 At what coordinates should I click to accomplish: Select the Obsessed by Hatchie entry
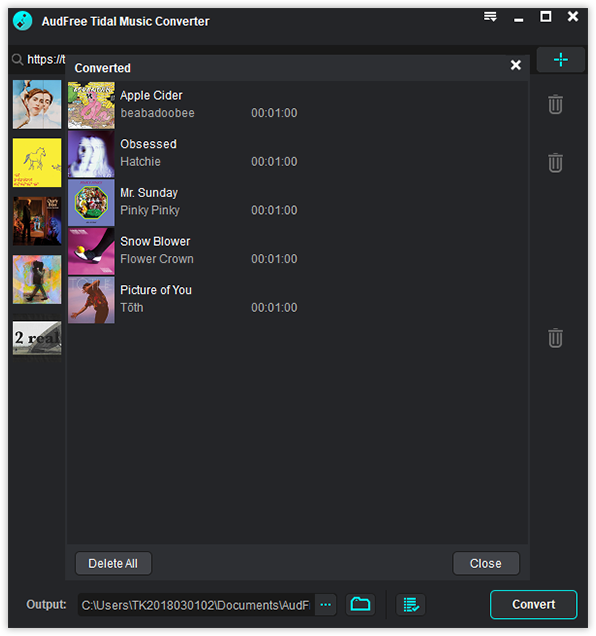297,154
